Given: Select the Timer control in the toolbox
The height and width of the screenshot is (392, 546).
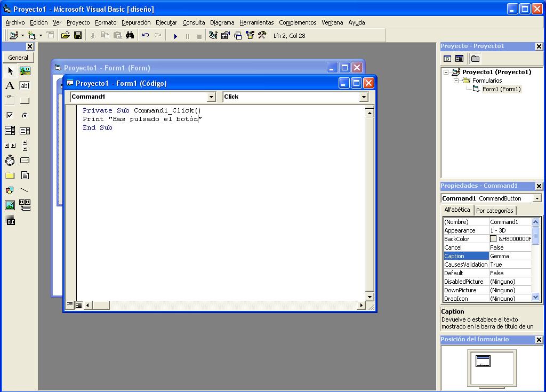Looking at the screenshot, I should tap(10, 160).
